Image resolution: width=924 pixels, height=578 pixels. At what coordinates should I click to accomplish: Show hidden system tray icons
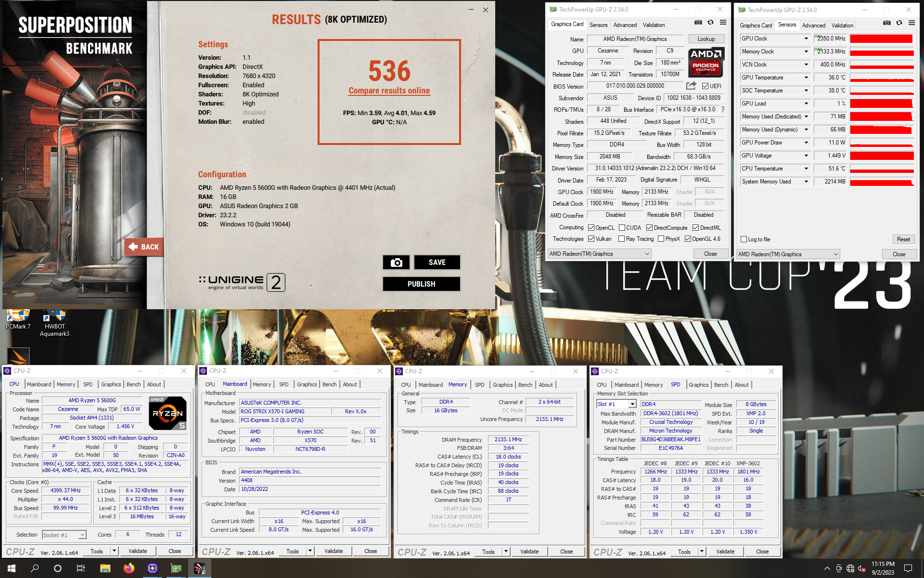tap(827, 568)
